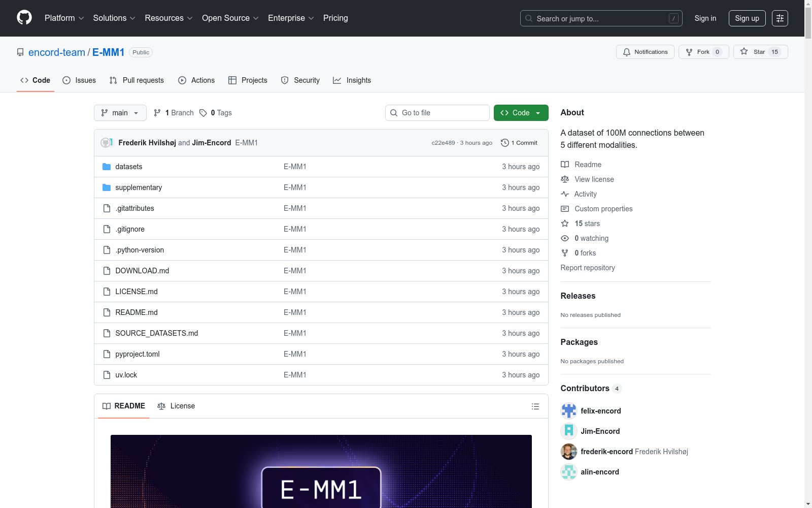Expand the Resources menu
812x508 pixels.
pyautogui.click(x=169, y=18)
